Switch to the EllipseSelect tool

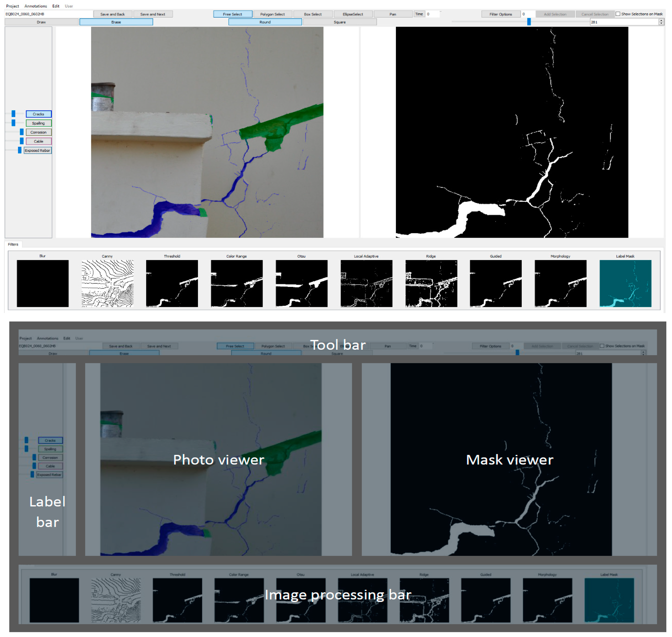pos(353,14)
